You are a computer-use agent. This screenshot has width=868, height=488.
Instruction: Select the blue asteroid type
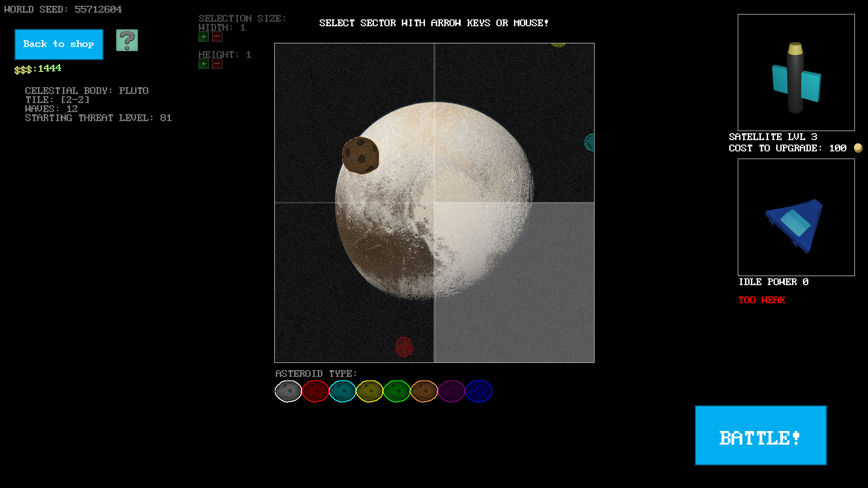478,391
